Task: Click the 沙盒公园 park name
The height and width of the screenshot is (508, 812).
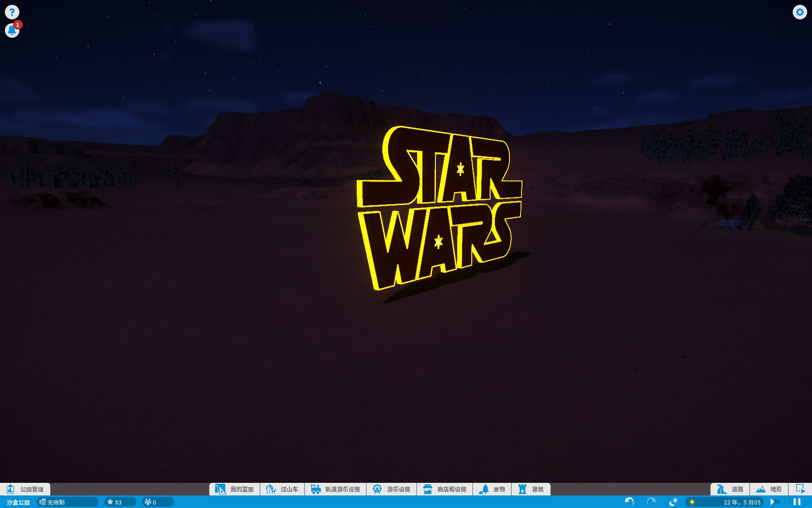Action: [x=18, y=502]
